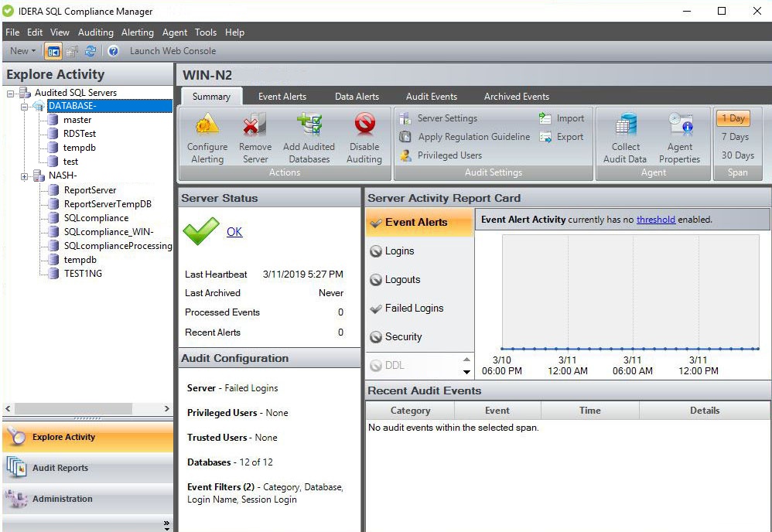Click Collect Audit Data icon

click(626, 124)
